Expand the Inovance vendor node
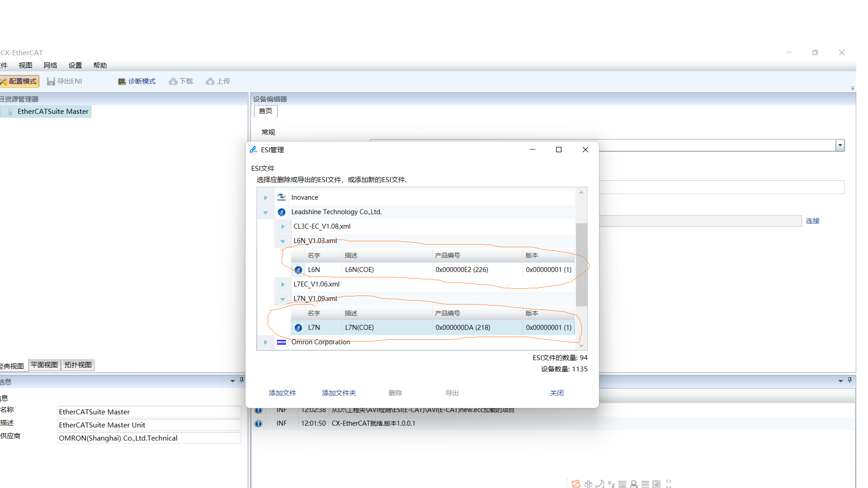 pos(266,197)
